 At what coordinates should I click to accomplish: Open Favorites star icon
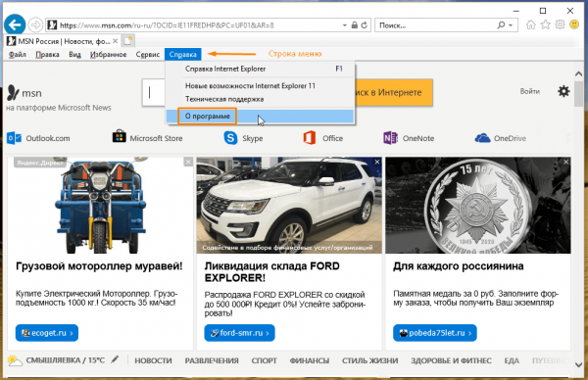click(545, 24)
